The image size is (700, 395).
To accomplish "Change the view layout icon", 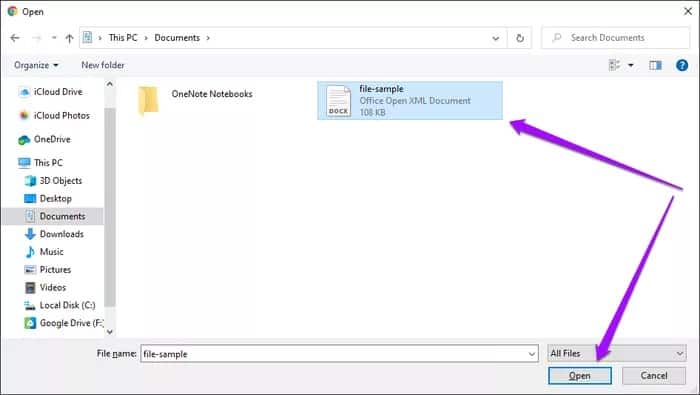I will 614,65.
